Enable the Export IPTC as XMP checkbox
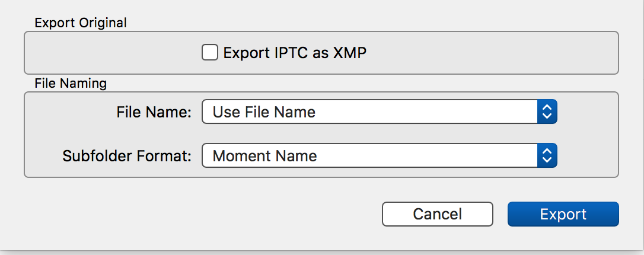The width and height of the screenshot is (644, 255). (x=209, y=53)
